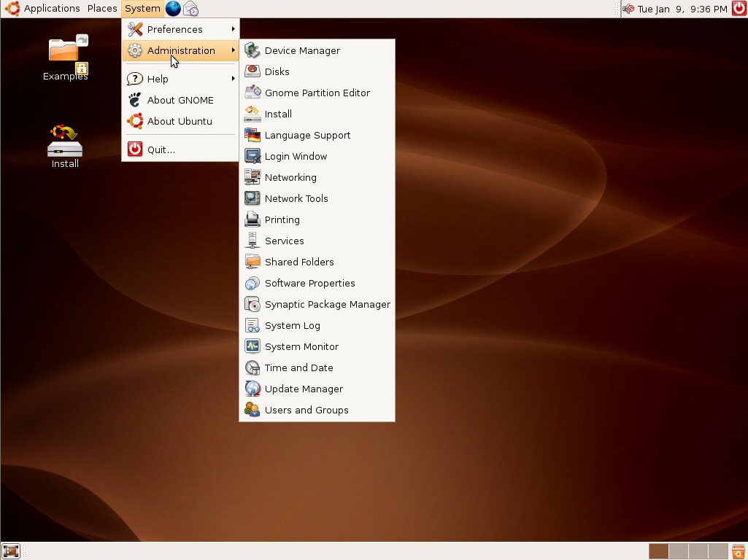The height and width of the screenshot is (560, 748).
Task: Open Language Support via the flag icon
Action: [252, 135]
